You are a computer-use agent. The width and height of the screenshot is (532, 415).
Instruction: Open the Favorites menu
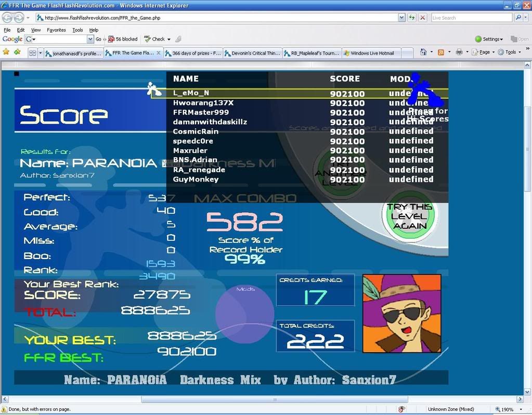coord(56,30)
